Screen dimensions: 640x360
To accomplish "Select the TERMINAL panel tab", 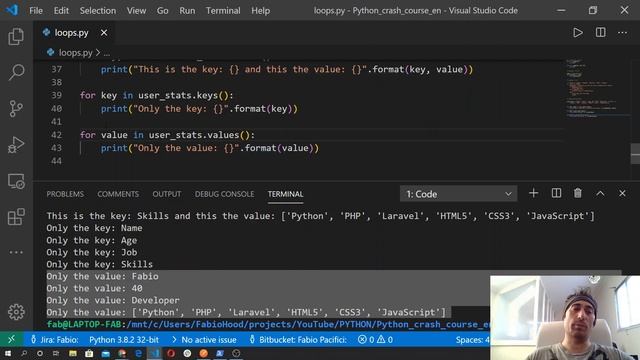I will pyautogui.click(x=285, y=194).
